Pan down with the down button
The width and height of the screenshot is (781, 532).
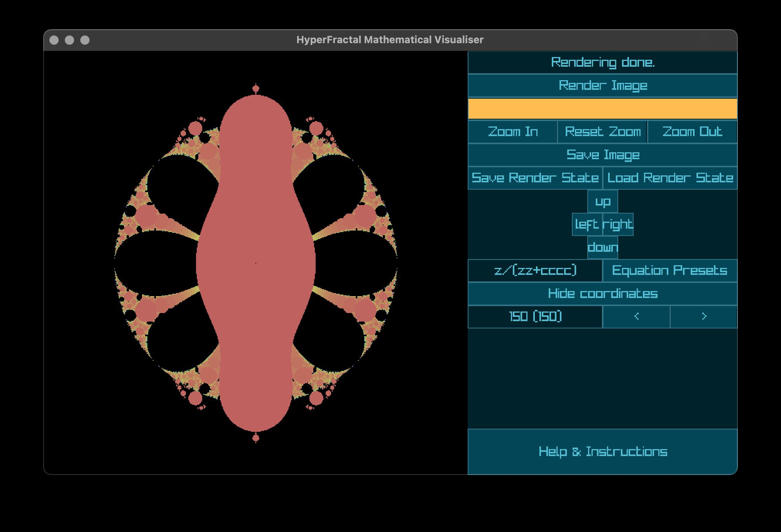[602, 247]
